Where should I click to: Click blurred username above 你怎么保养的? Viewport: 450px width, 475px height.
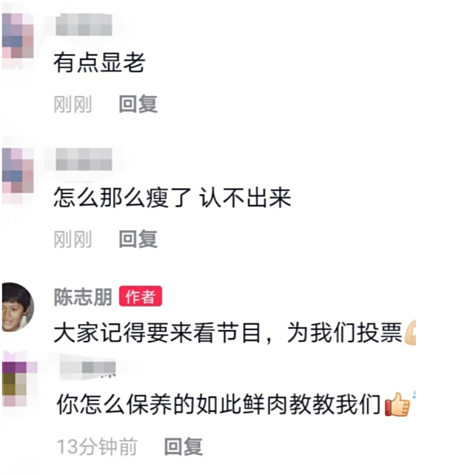[x=88, y=369]
